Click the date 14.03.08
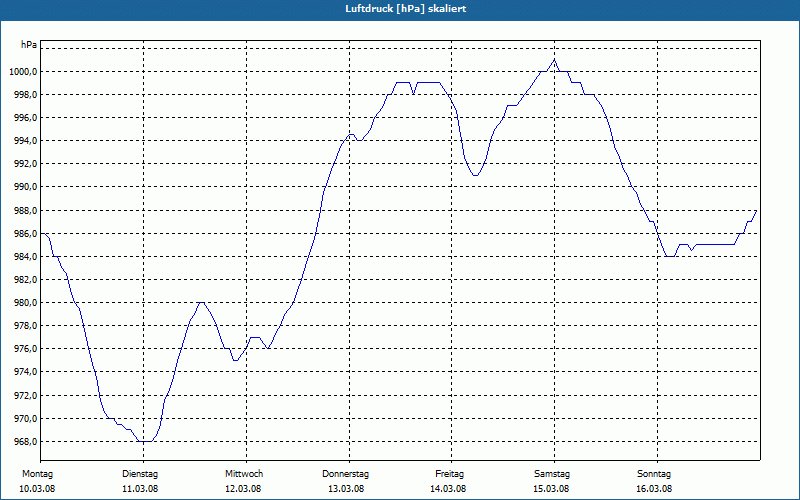Viewport: 800px width, 500px height. 448,489
